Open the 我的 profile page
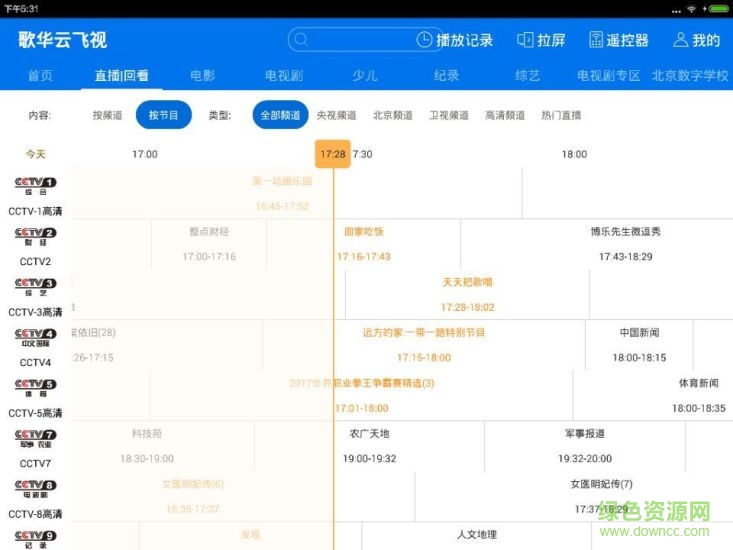This screenshot has height=550, width=733. (x=696, y=40)
